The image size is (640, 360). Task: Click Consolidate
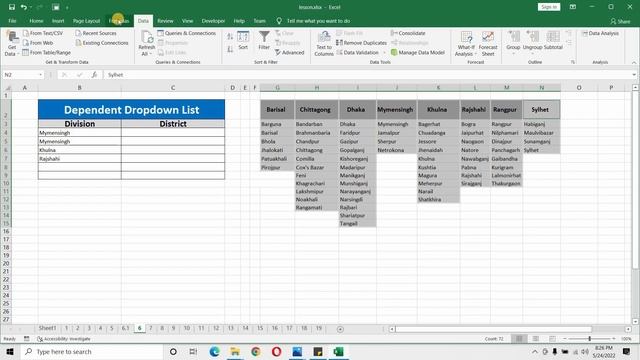[408, 33]
